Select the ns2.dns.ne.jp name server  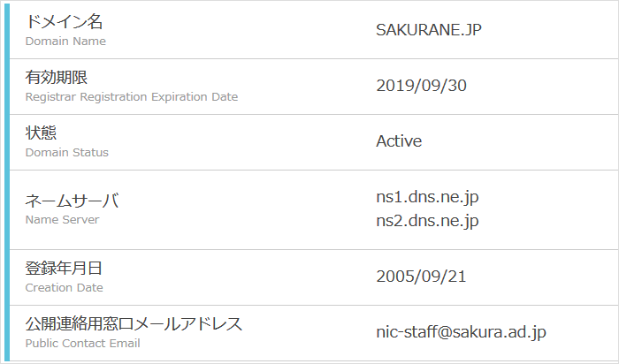[x=427, y=221]
